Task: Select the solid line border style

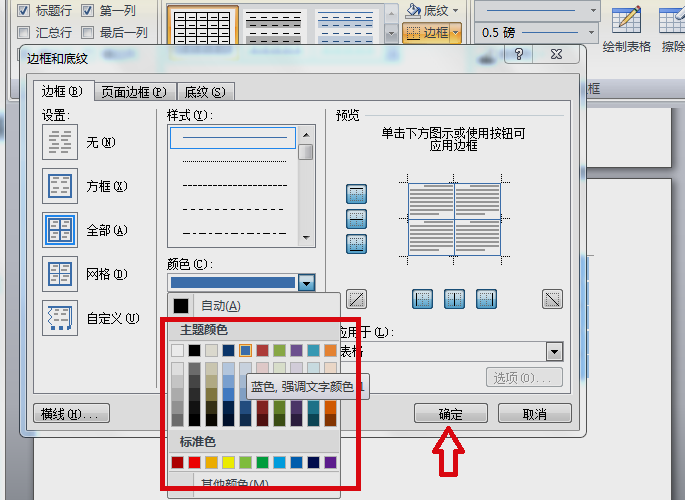Action: 233,138
